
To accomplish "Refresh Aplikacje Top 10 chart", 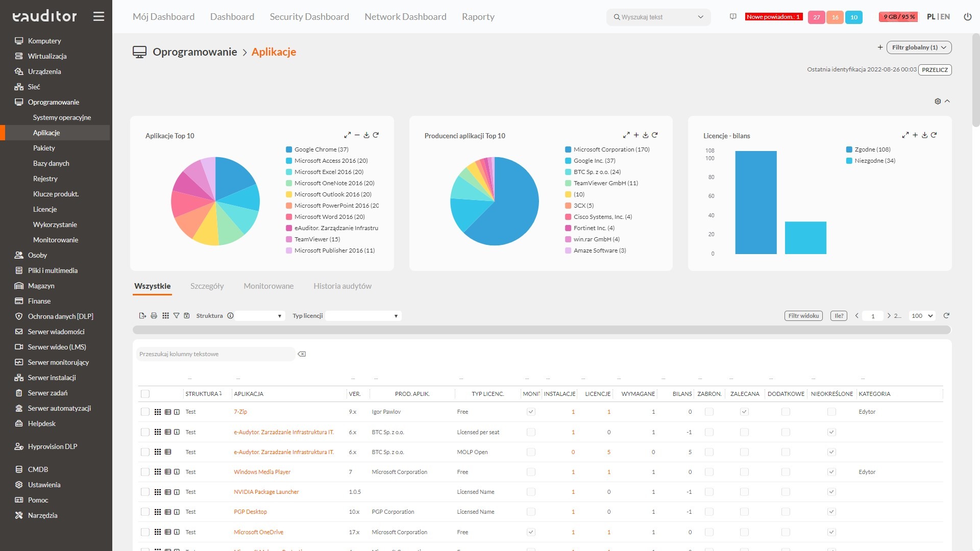I will pyautogui.click(x=376, y=135).
